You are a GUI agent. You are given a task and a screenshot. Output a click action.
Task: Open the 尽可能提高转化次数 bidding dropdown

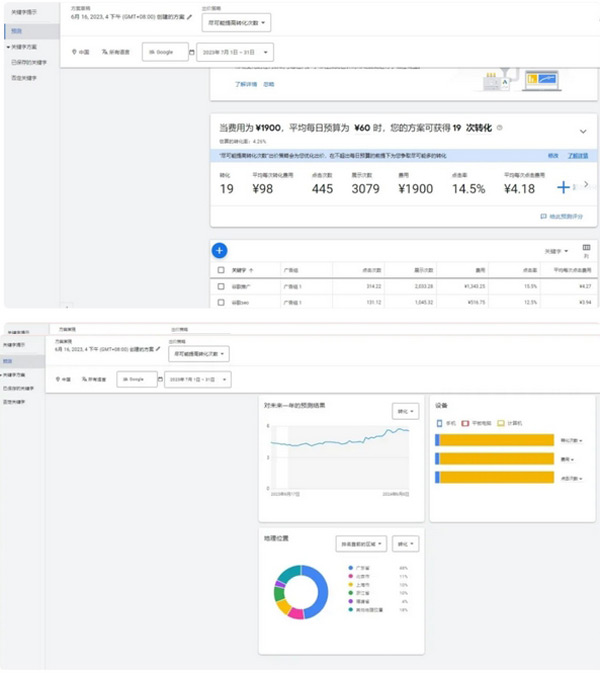235,22
